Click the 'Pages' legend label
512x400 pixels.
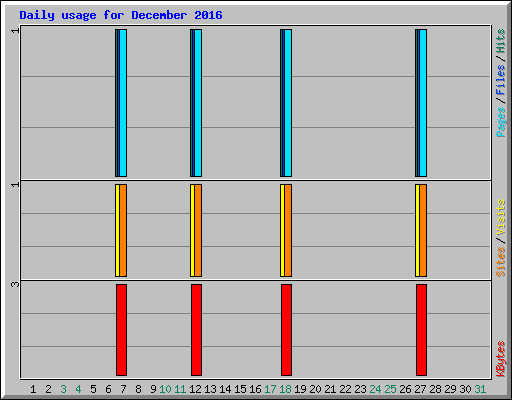click(x=501, y=122)
